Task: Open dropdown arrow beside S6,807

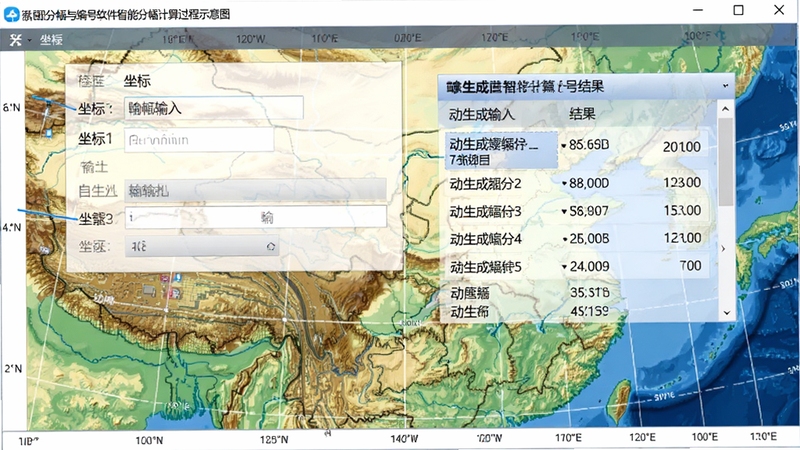Action: (x=564, y=211)
